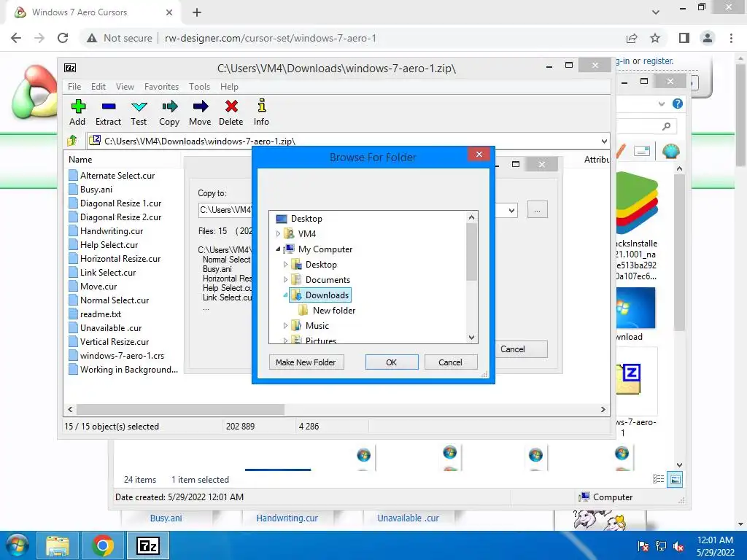Switch Explorer to details view button
747x560 pixels.
pos(659,480)
